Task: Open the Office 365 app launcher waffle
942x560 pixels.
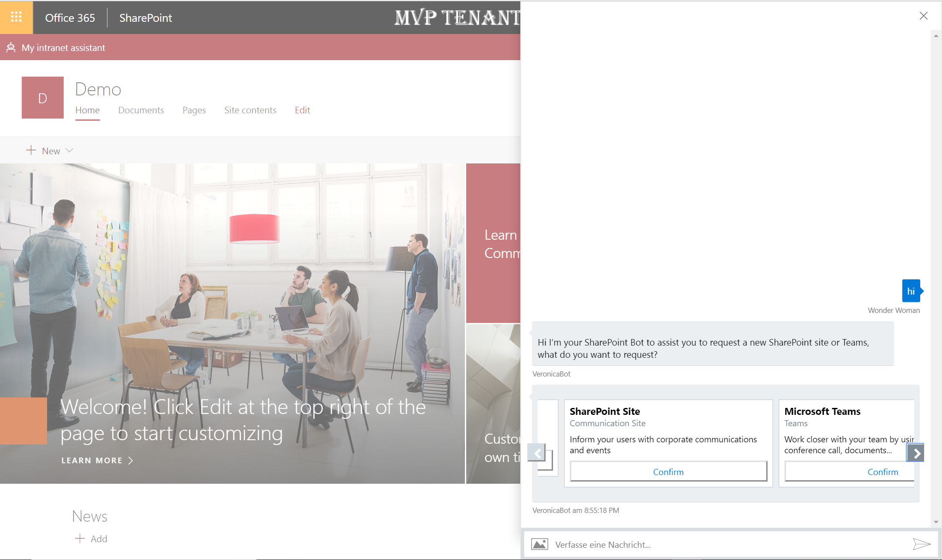Action: point(16,17)
